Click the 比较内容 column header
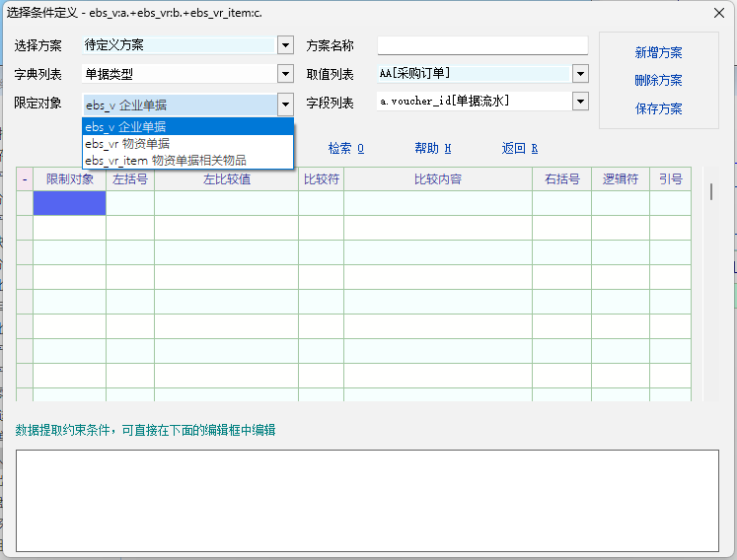Screen dimensions: 737x560 438,179
